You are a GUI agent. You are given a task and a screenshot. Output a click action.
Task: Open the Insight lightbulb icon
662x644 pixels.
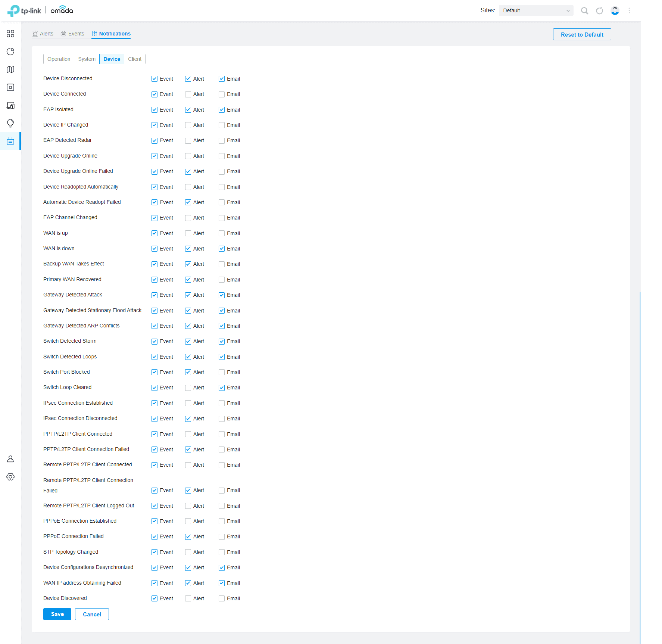(x=10, y=123)
